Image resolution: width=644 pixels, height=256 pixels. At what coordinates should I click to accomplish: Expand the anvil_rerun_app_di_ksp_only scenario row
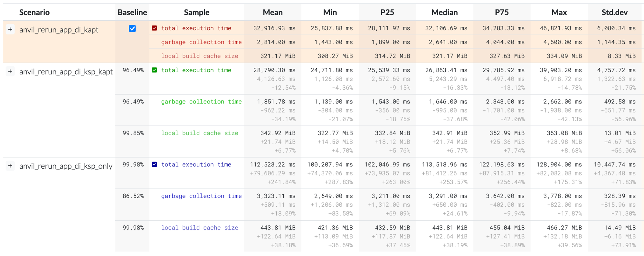(10, 166)
